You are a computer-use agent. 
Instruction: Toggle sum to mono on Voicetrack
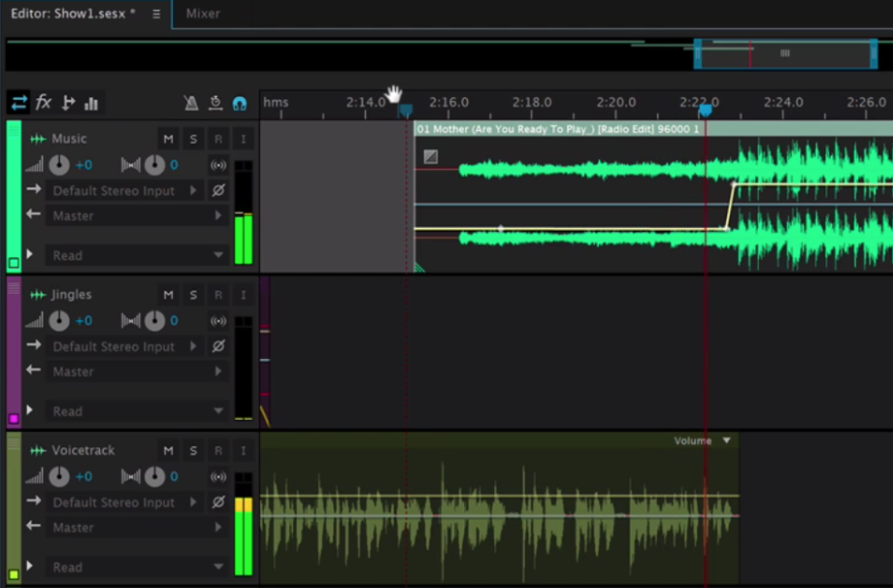click(x=218, y=477)
